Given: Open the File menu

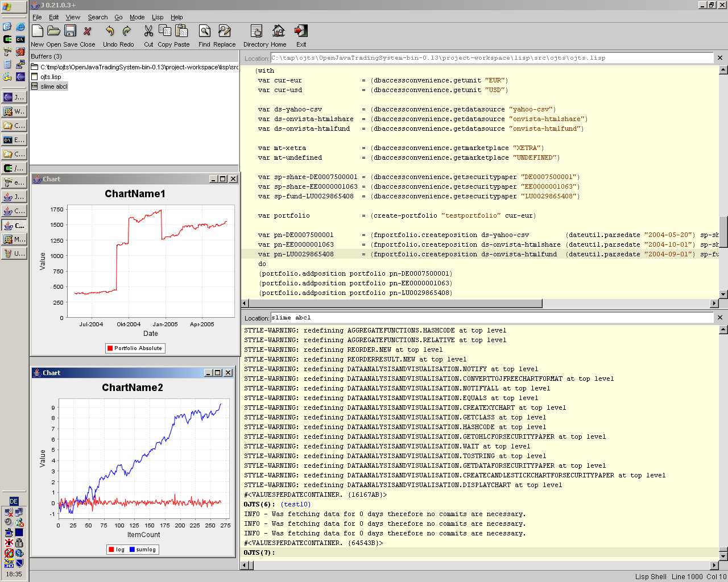Looking at the screenshot, I should tap(37, 17).
